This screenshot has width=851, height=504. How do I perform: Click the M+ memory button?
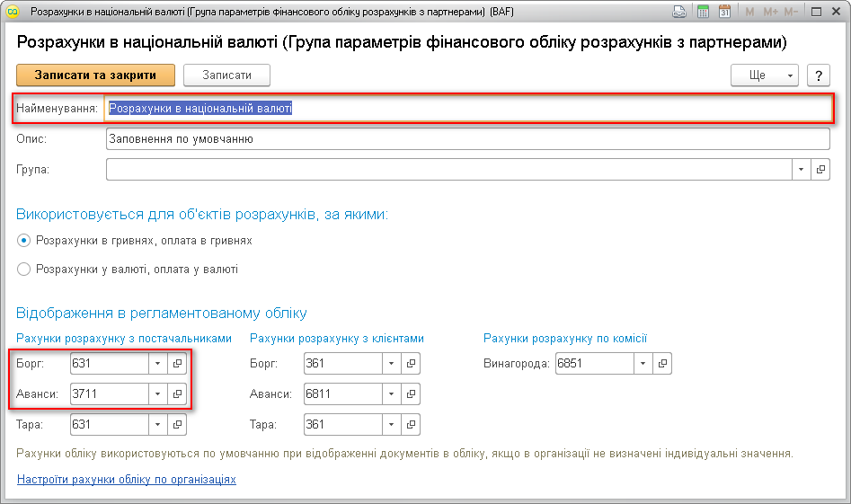770,13
